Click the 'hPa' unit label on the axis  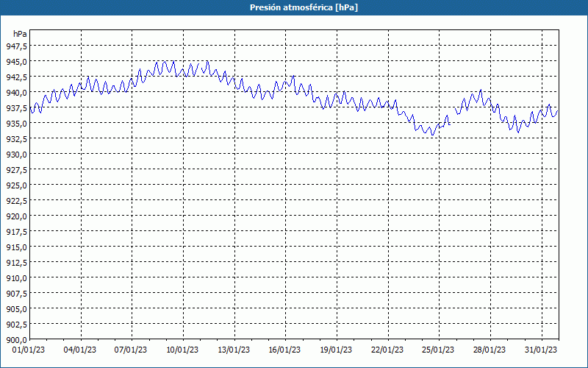click(20, 34)
